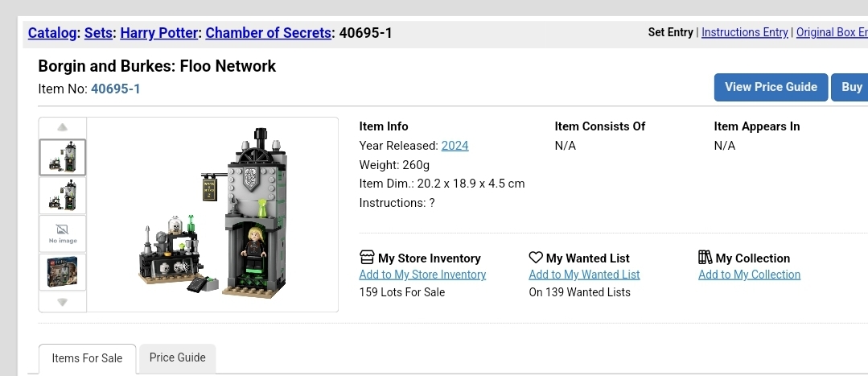Click the My Collection books icon
The height and width of the screenshot is (376, 868).
click(706, 257)
